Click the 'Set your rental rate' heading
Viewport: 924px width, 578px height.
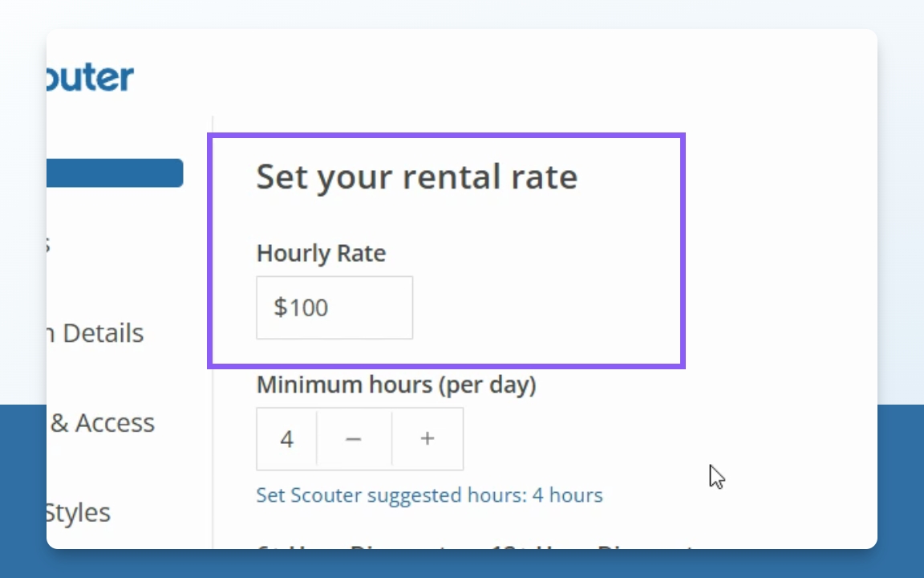416,177
